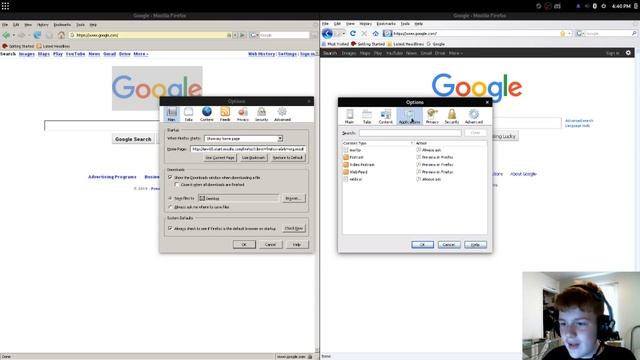The height and width of the screenshot is (360, 640).
Task: Open Edit menu in right Firefox
Action: coord(337,24)
